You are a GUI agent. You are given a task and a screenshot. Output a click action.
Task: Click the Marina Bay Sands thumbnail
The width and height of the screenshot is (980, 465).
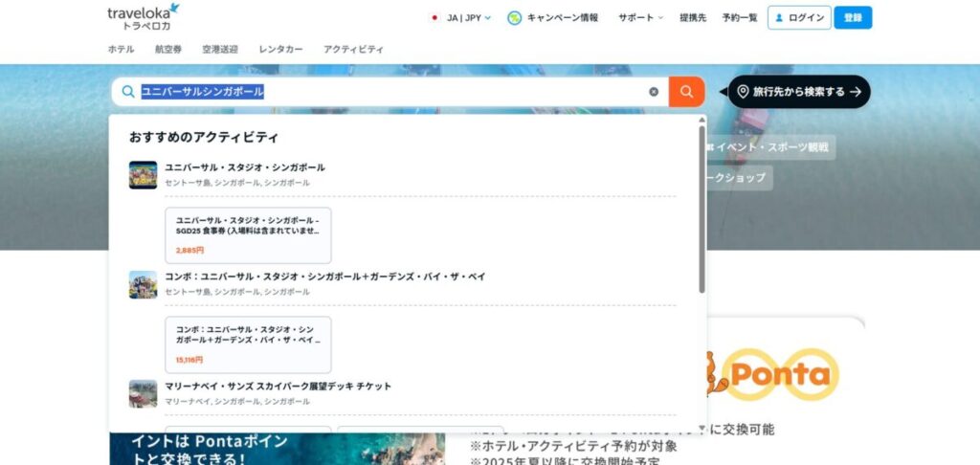coord(144,394)
